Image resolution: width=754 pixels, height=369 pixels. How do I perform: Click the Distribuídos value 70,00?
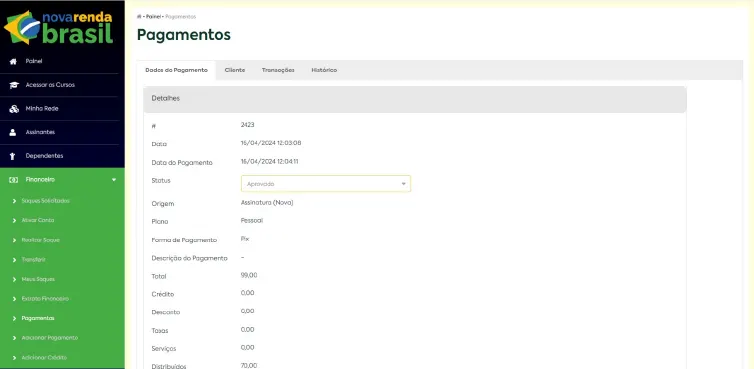[x=249, y=366]
